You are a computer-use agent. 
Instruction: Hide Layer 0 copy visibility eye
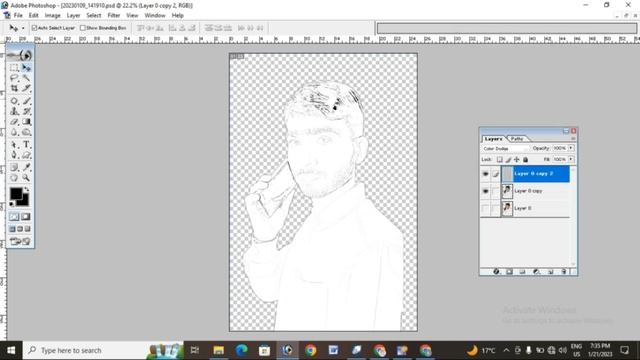pyautogui.click(x=485, y=191)
